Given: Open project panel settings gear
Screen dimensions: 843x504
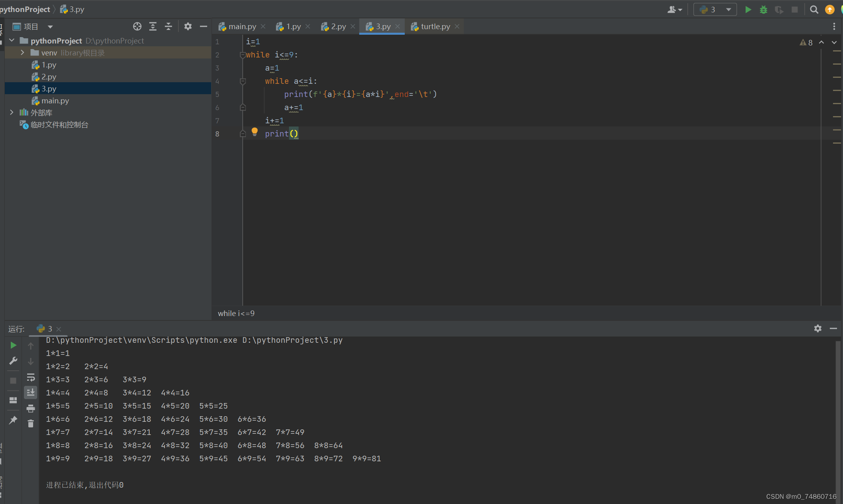Looking at the screenshot, I should tap(188, 27).
